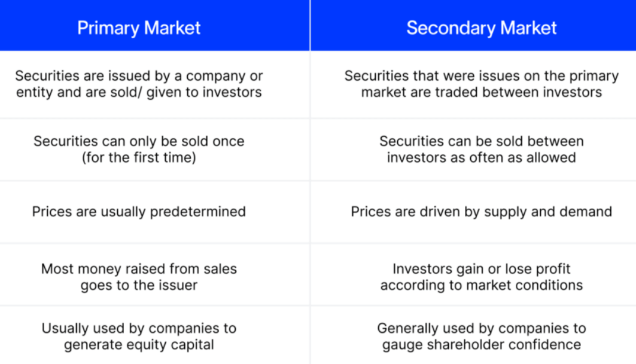This screenshot has height=364, width=636.
Task: Select 'Prices are driven by supply and demand'
Action: pos(482,212)
